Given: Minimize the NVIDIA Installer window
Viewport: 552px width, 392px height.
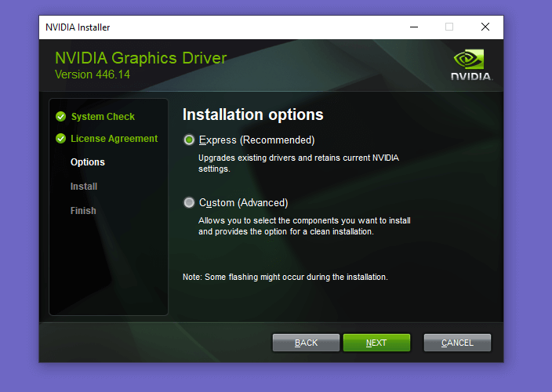Looking at the screenshot, I should 414,27.
